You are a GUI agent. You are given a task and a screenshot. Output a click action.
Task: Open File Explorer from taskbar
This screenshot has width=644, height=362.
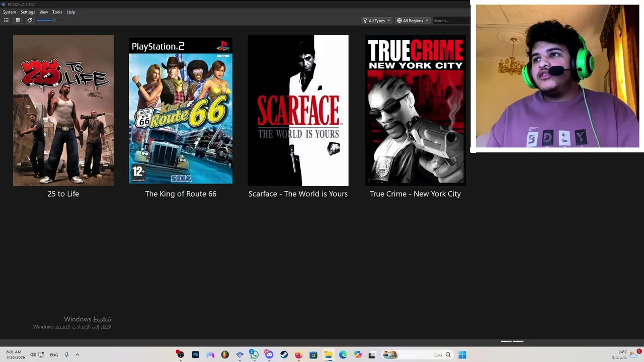pyautogui.click(x=328, y=355)
